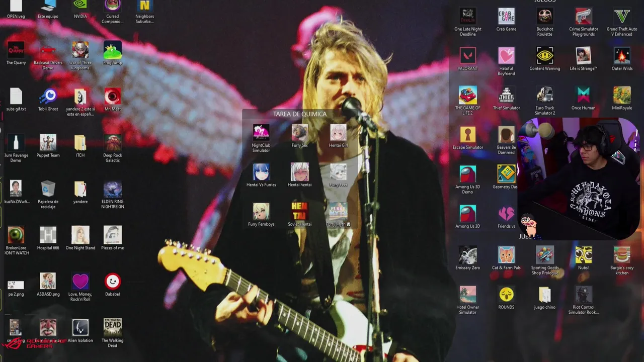Screen dimensions: 644x362
Task: Open the juego chino folder
Action: [544, 294]
